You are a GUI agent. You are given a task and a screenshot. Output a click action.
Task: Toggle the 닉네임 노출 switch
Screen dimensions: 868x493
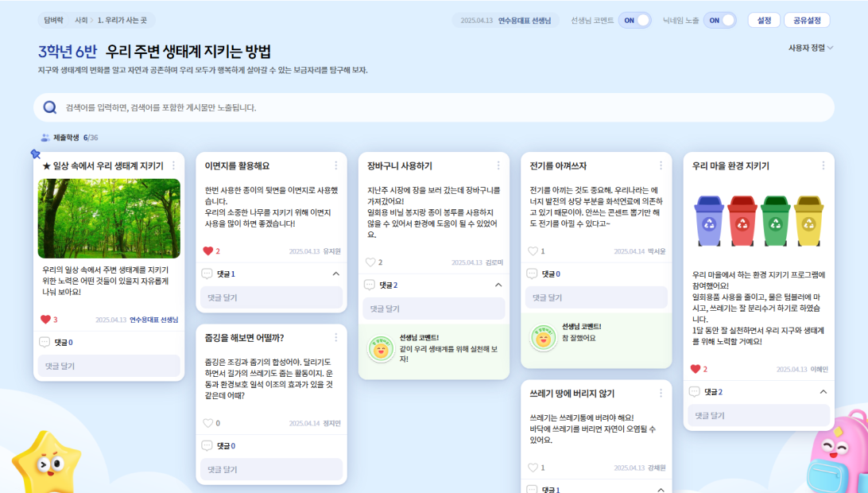(720, 21)
